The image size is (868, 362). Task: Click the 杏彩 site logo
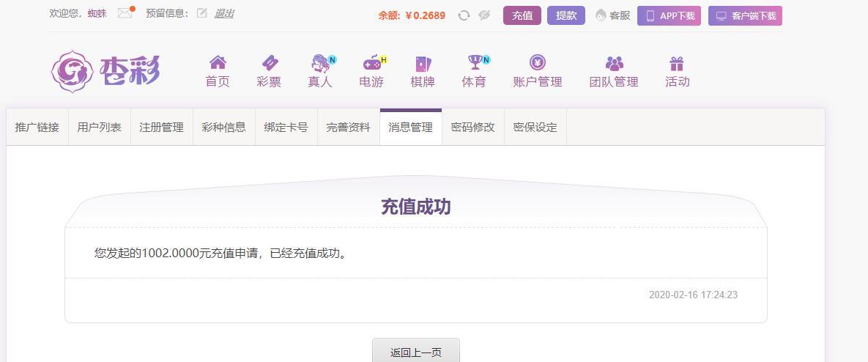click(105, 71)
